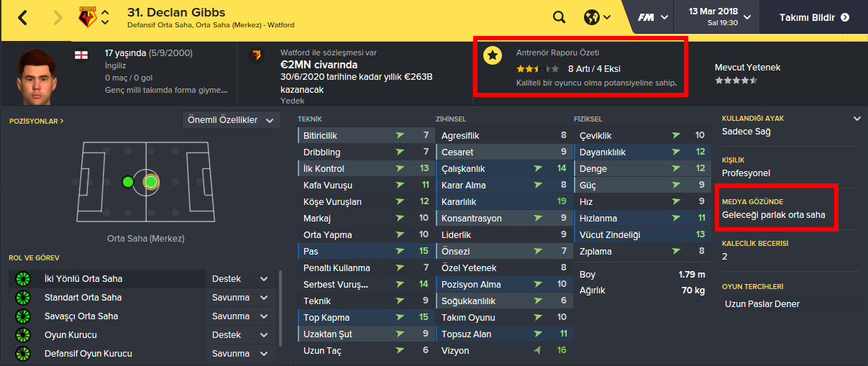Click the green İki Yönlü Orta Saha role icon
This screenshot has width=868, height=366.
pyautogui.click(x=23, y=279)
